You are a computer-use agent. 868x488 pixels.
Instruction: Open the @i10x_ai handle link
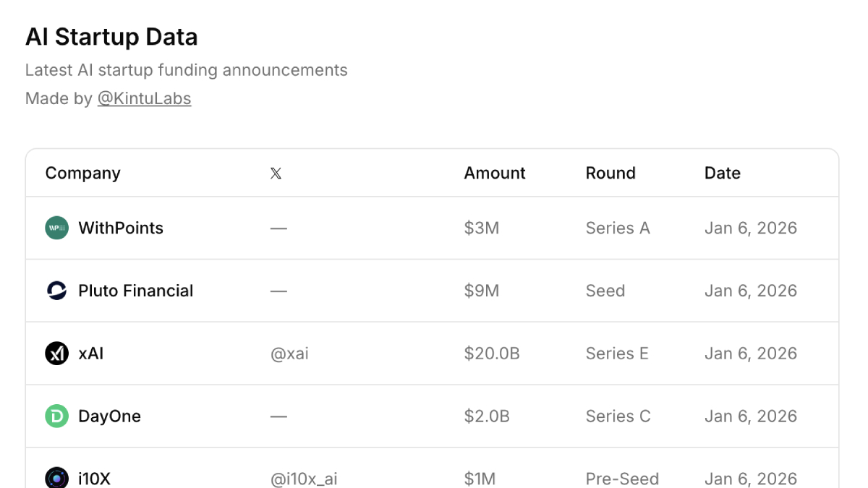coord(304,479)
